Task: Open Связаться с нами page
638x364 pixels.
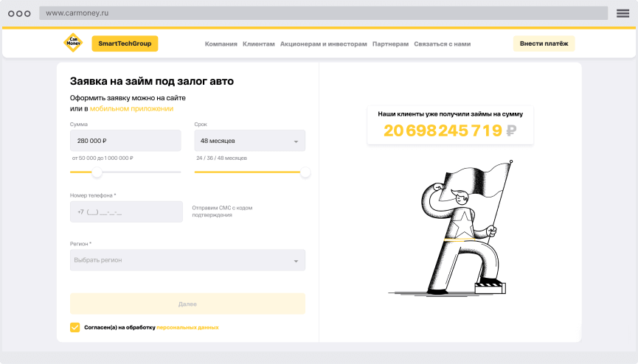Action: click(442, 44)
